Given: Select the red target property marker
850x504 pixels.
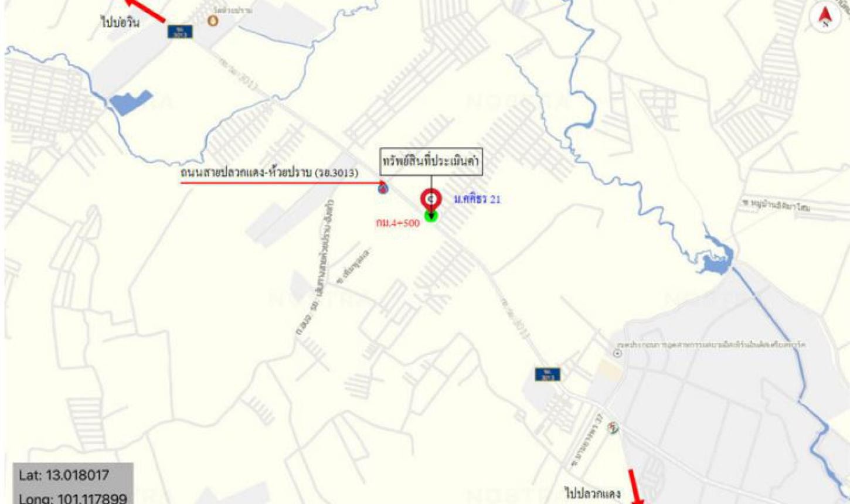Looking at the screenshot, I should pos(431,200).
